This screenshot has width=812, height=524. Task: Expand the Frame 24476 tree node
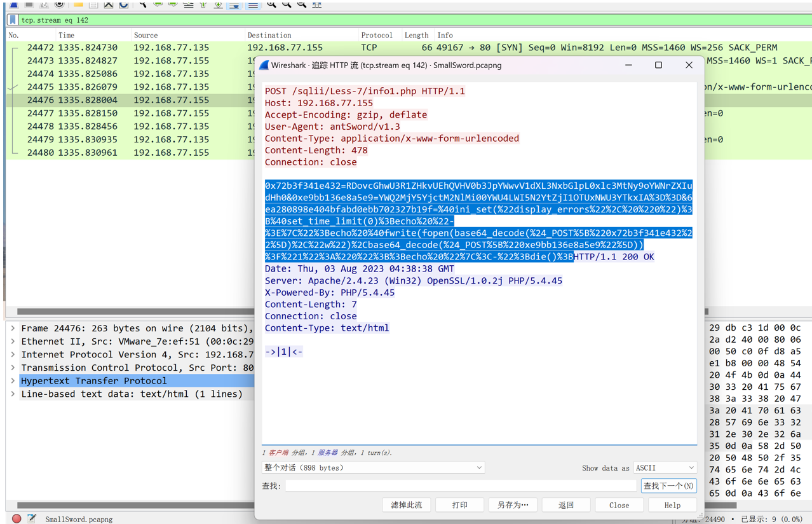pos(13,329)
